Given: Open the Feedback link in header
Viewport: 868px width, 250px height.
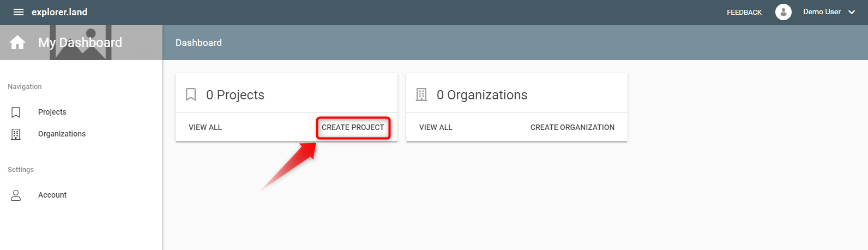Looking at the screenshot, I should [744, 12].
